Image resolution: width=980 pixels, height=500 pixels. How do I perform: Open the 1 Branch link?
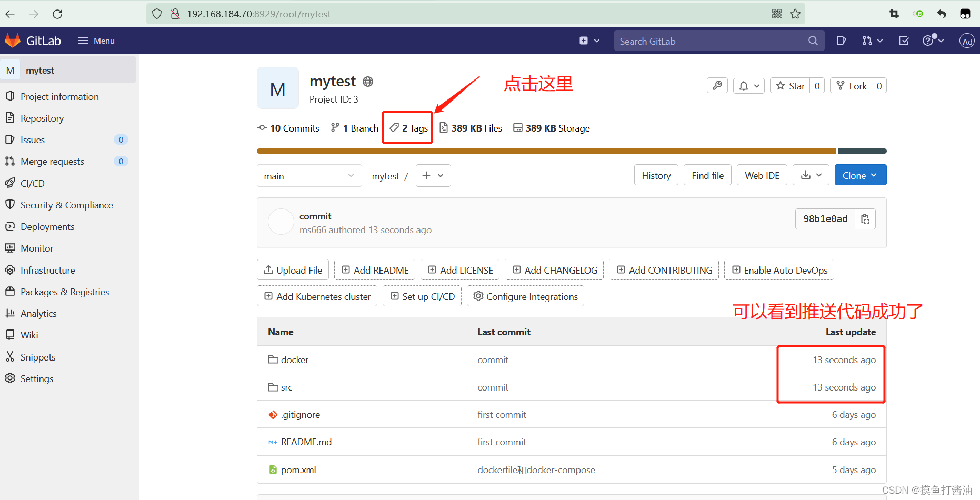pyautogui.click(x=354, y=128)
